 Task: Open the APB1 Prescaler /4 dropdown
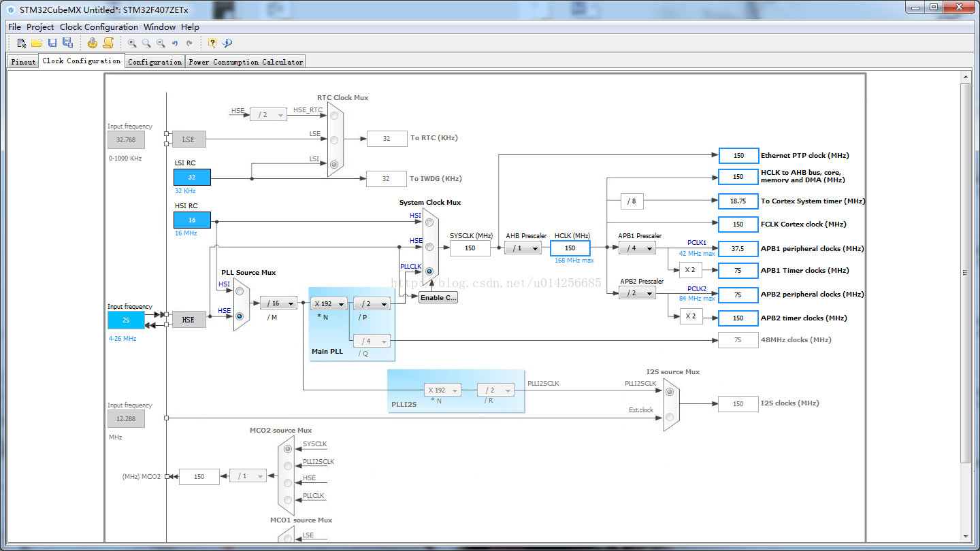pyautogui.click(x=637, y=248)
